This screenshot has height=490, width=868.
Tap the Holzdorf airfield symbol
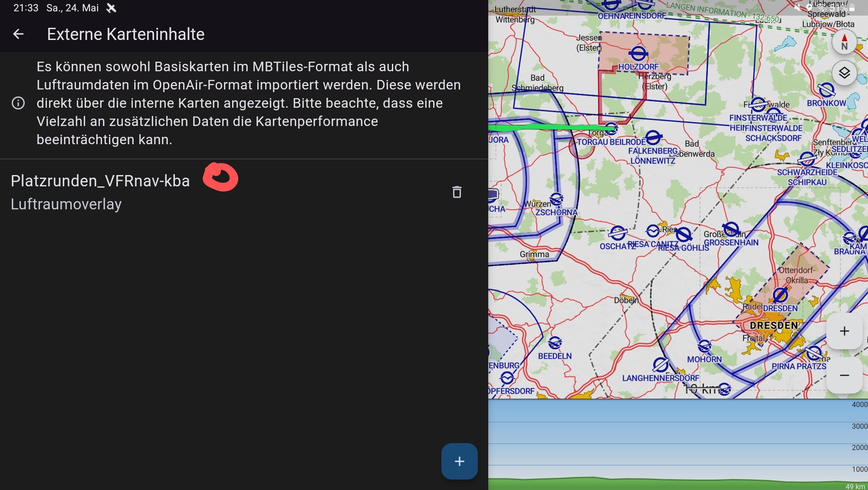click(x=638, y=54)
